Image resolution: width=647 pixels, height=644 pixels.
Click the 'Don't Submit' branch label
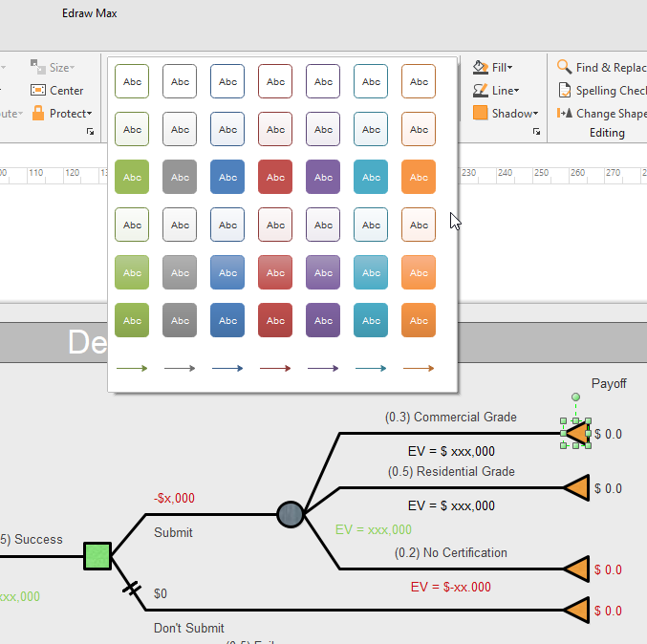point(189,628)
